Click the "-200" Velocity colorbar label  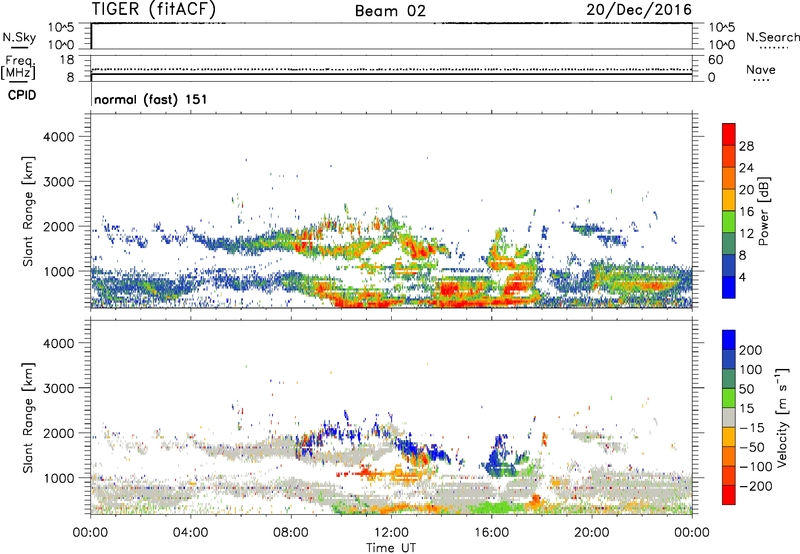pos(756,486)
